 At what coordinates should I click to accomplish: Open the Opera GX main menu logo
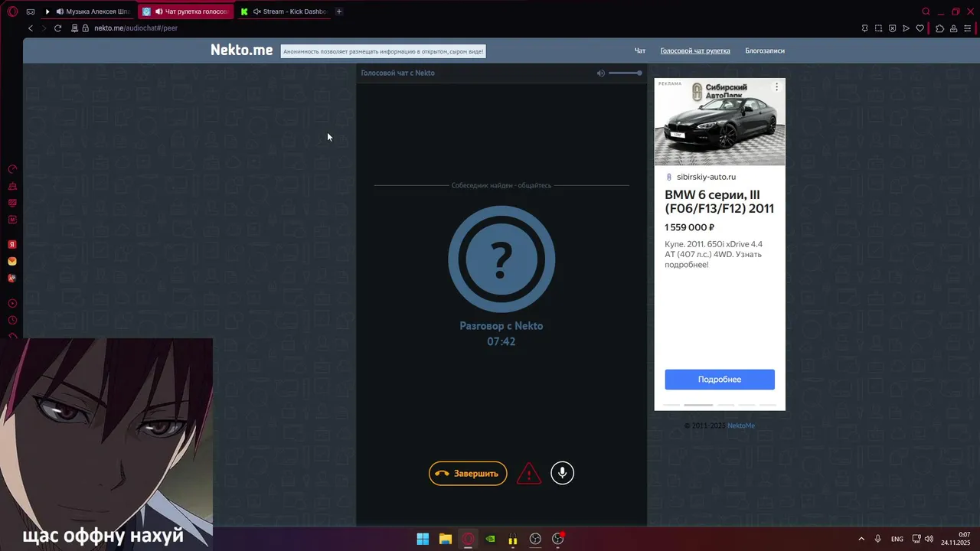[x=12, y=11]
